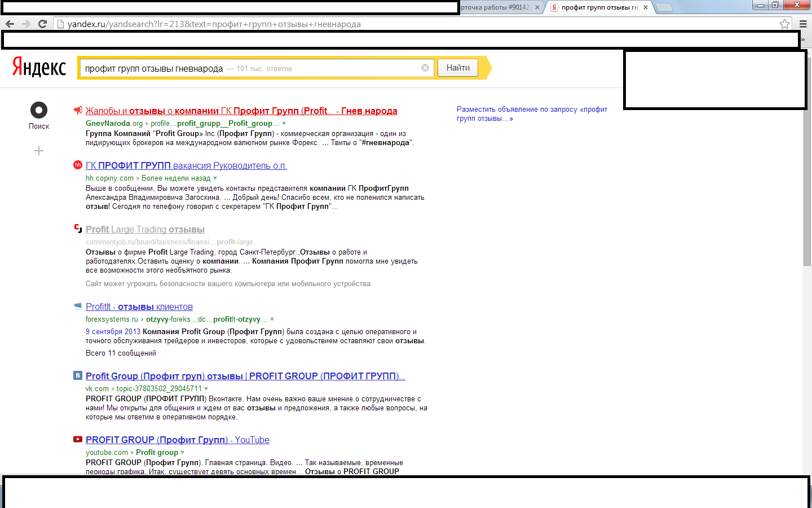
Task: Close the профит групп отзывы tab
Action: (645, 7)
